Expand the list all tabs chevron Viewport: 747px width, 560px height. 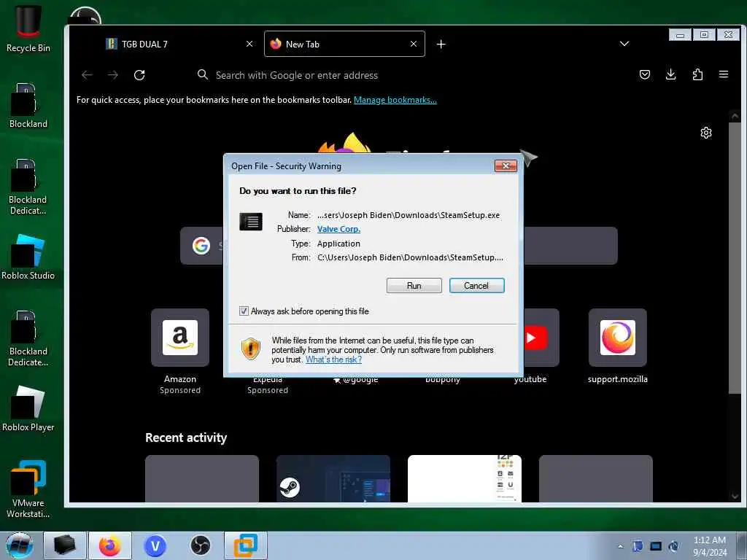[x=624, y=44]
